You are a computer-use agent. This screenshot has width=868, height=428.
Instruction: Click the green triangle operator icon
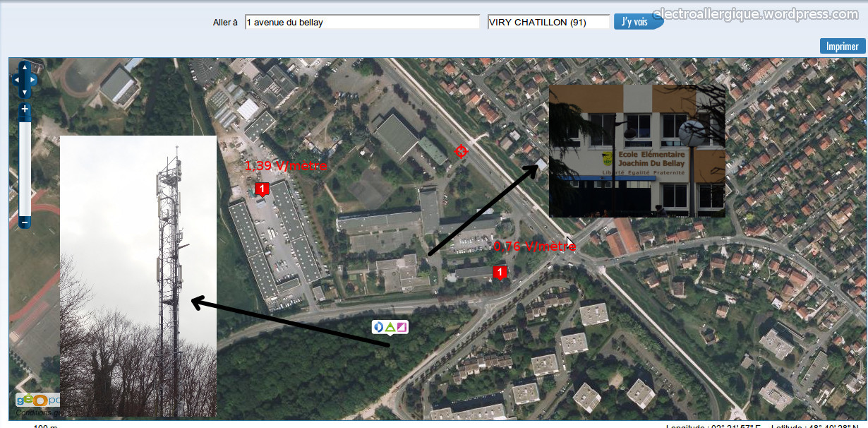[390, 327]
